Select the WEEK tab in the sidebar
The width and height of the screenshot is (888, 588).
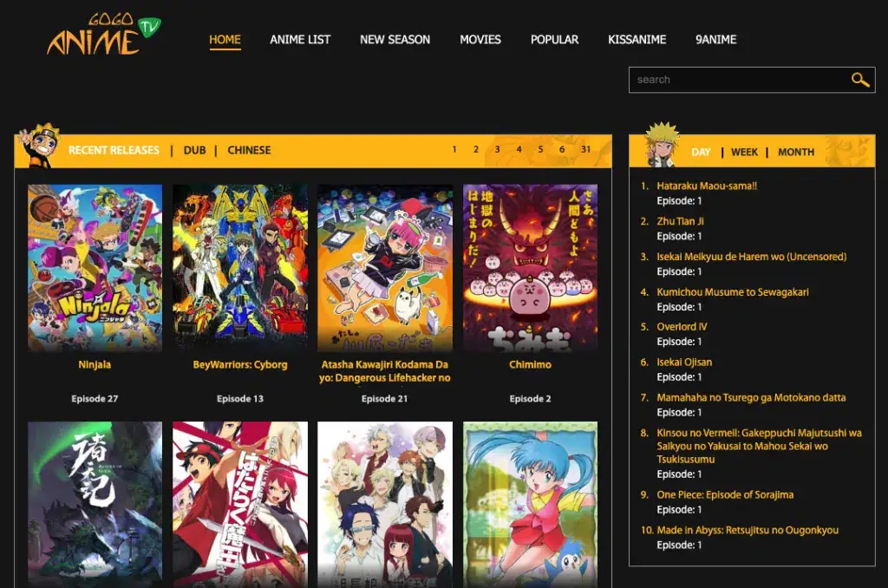(744, 152)
